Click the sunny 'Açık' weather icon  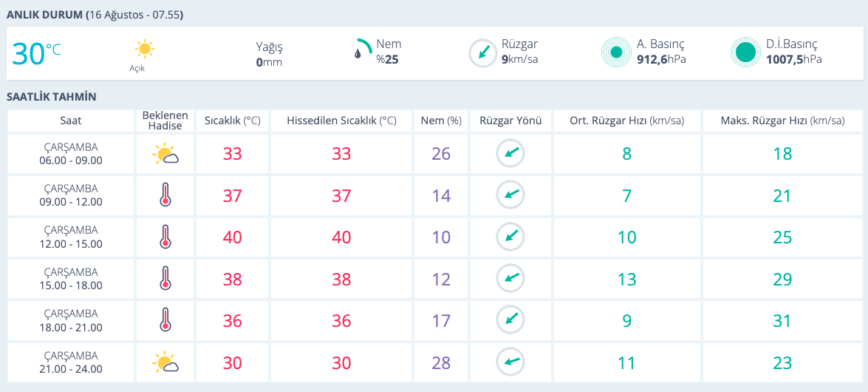click(144, 50)
